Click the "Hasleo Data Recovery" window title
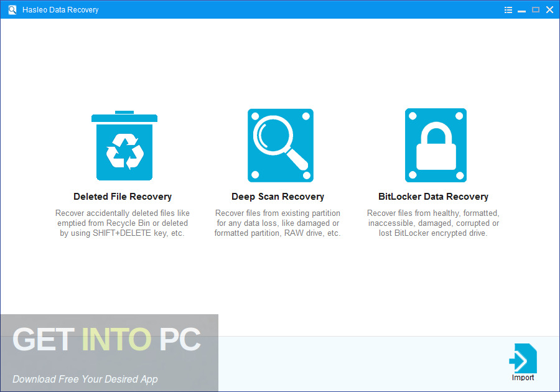This screenshot has height=392, width=560. pos(60,10)
